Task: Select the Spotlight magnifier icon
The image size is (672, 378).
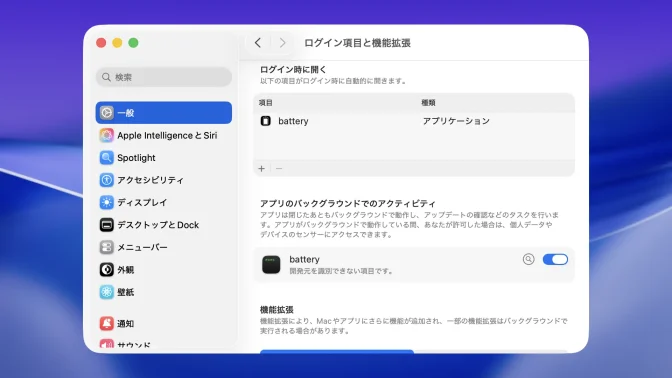Action: pyautogui.click(x=107, y=158)
